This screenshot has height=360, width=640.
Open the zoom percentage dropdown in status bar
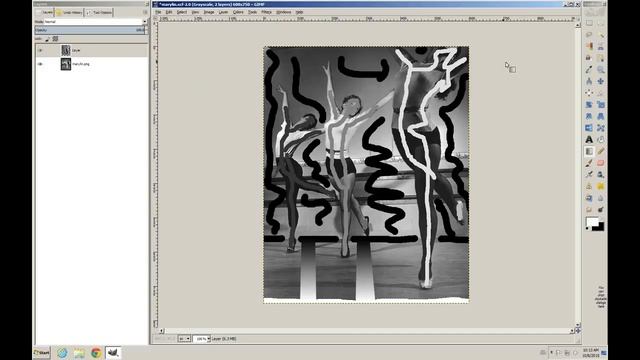[209, 339]
